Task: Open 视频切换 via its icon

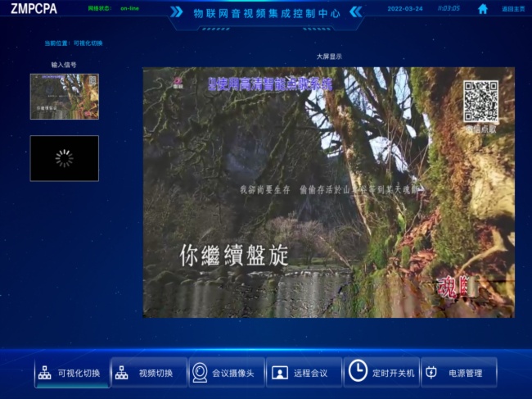Action: 122,373
